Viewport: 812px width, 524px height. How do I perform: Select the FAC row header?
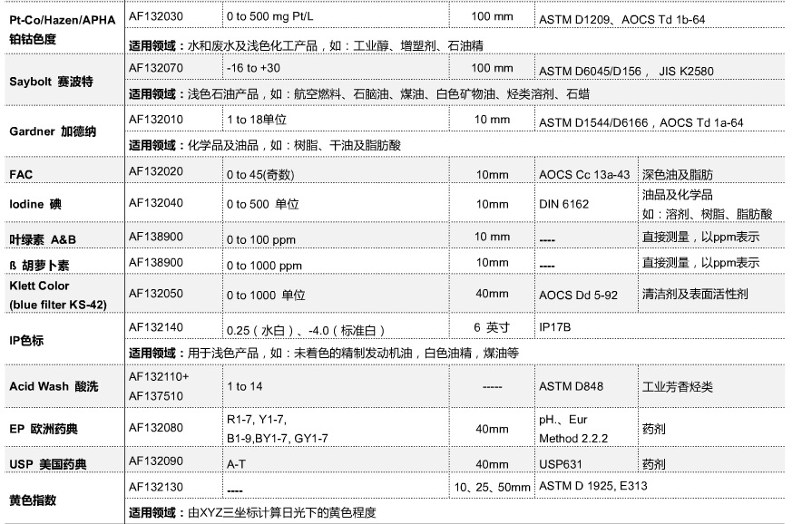(21, 174)
